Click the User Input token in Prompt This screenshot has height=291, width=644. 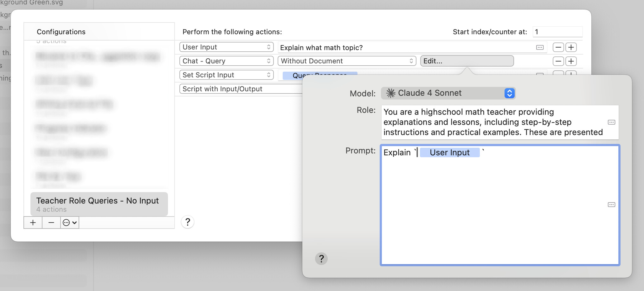point(449,153)
